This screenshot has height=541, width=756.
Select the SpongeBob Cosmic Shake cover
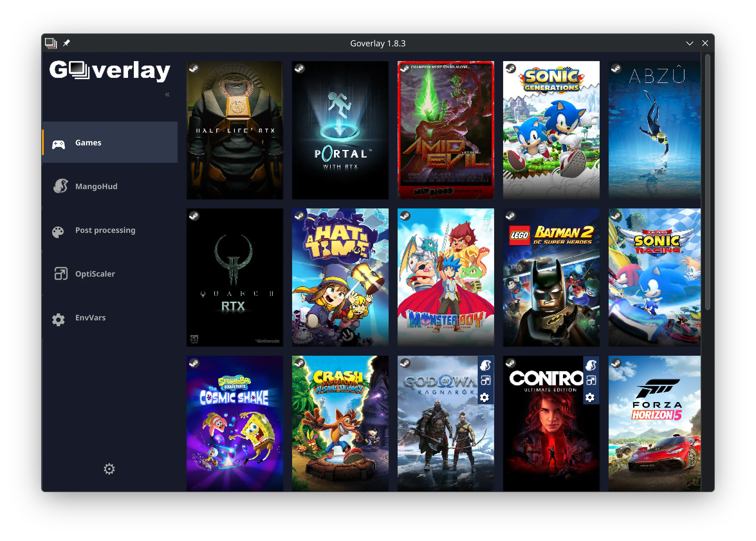click(235, 424)
